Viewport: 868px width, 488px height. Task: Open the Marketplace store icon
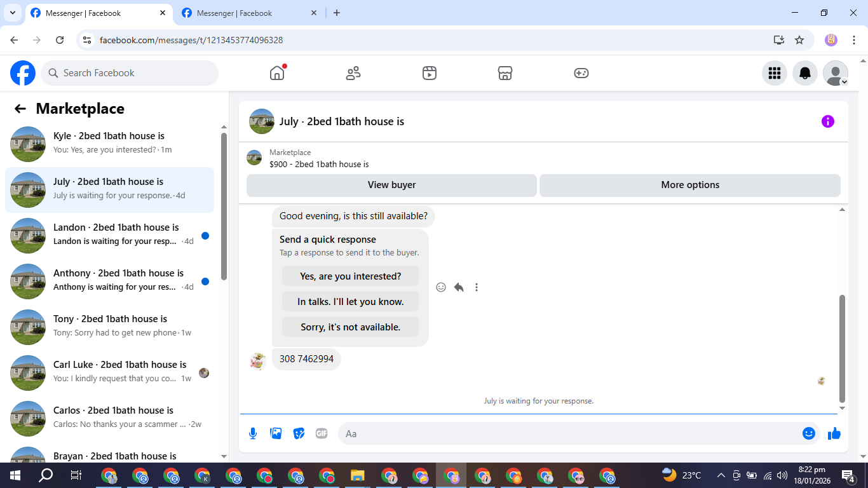pyautogui.click(x=505, y=73)
